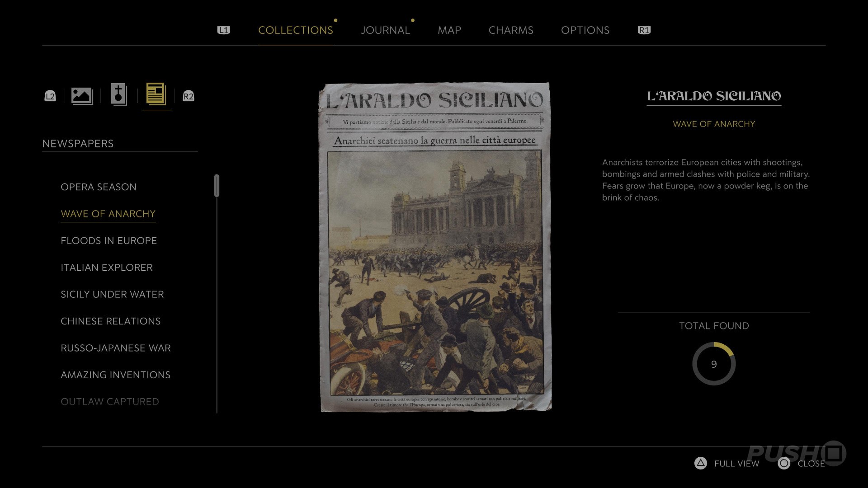Select Floods in Europe newspaper
Viewport: 868px width, 488px height.
pyautogui.click(x=108, y=241)
